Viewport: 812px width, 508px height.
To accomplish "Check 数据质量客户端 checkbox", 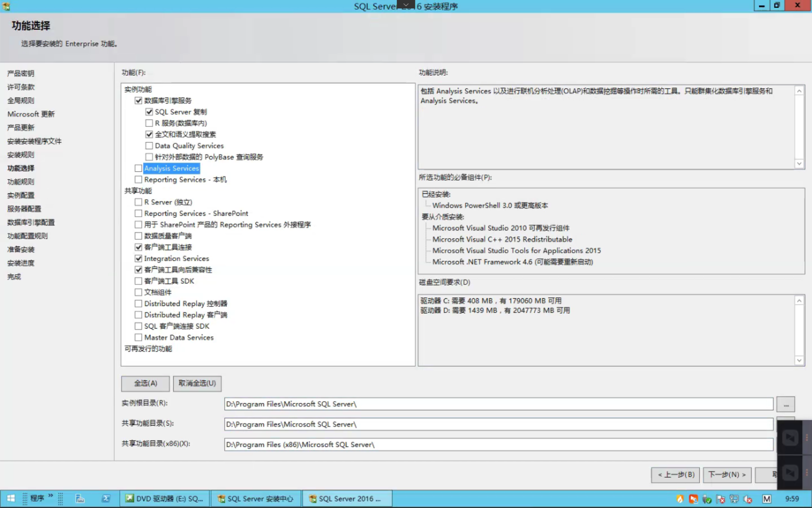I will click(139, 236).
